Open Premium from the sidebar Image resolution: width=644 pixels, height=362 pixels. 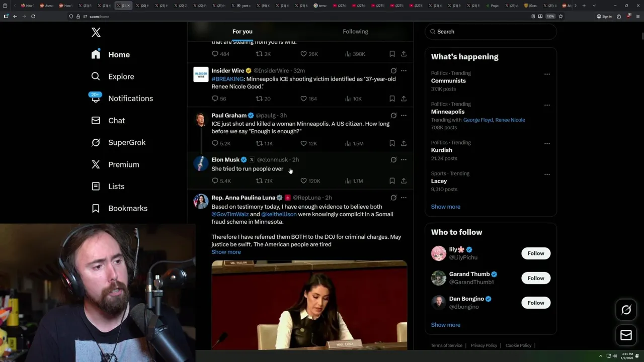click(115, 164)
